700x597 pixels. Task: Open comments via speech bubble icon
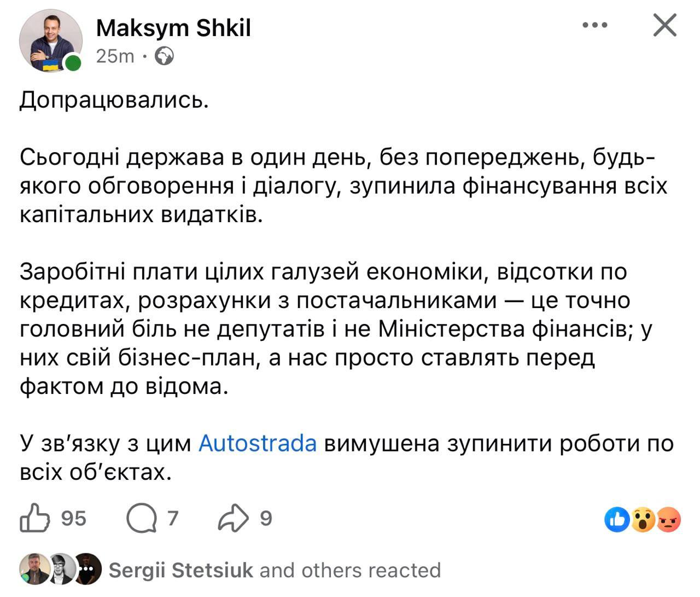point(141,518)
